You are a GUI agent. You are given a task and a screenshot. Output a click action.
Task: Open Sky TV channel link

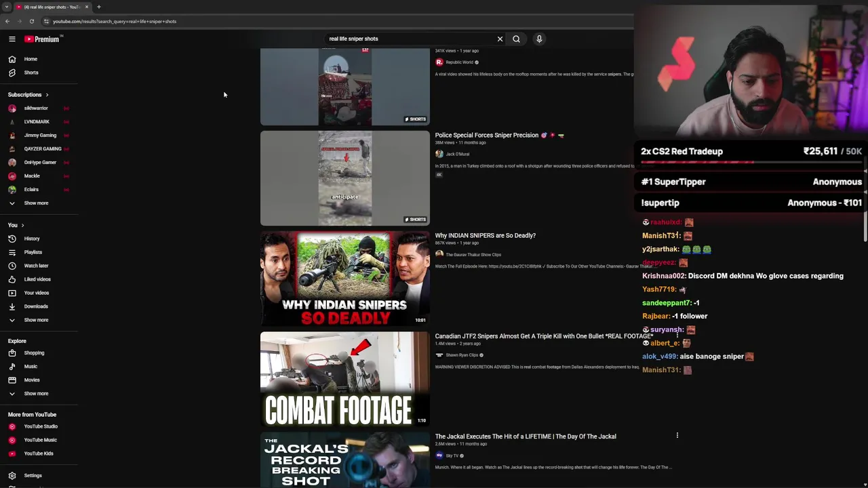452,455
